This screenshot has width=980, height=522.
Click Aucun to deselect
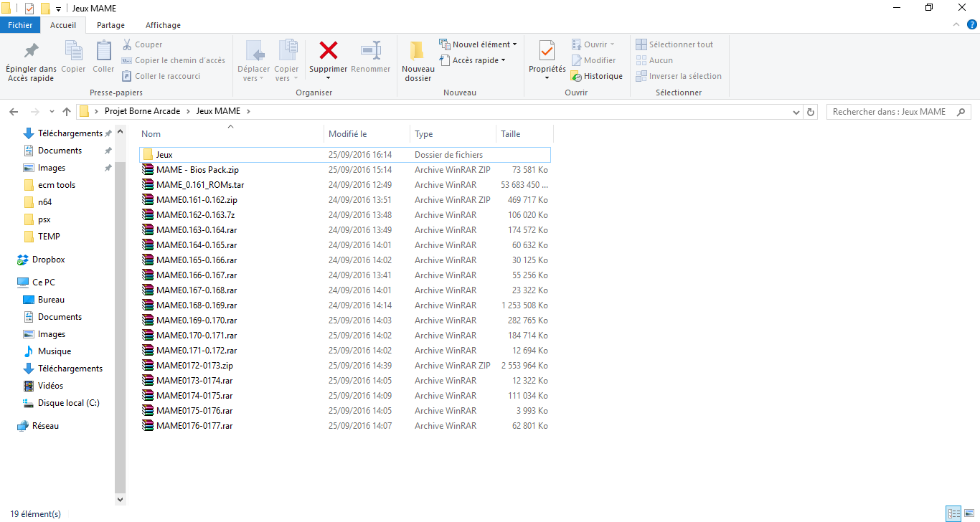(654, 60)
